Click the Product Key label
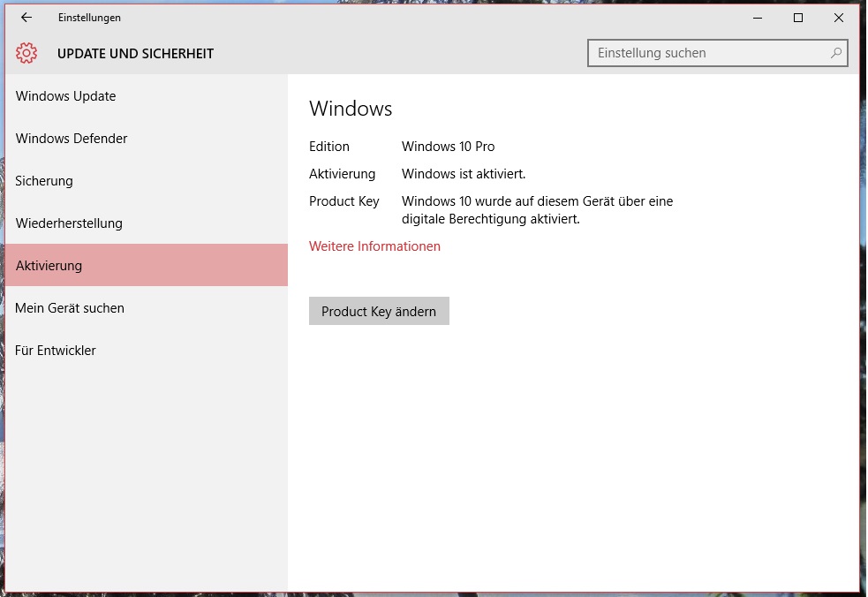 click(x=344, y=201)
